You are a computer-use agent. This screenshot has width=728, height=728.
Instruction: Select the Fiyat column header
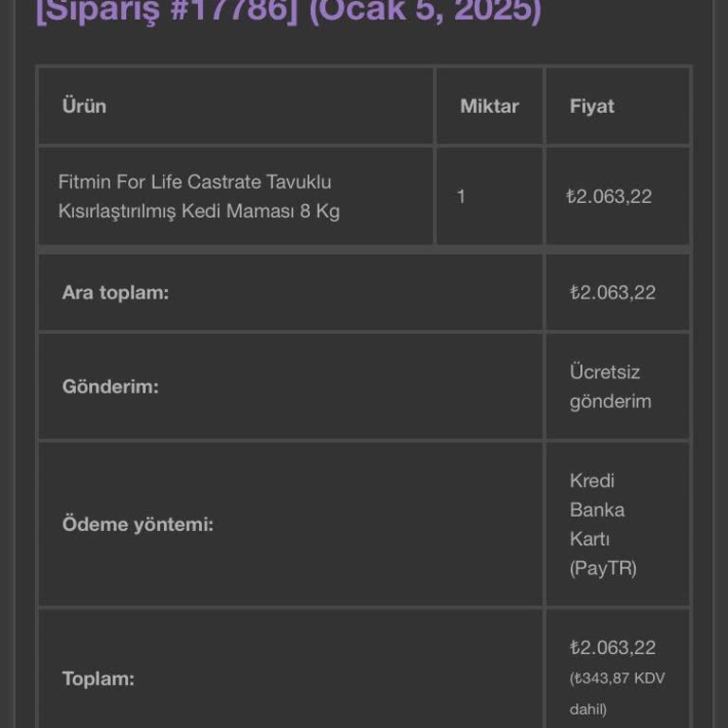[591, 106]
